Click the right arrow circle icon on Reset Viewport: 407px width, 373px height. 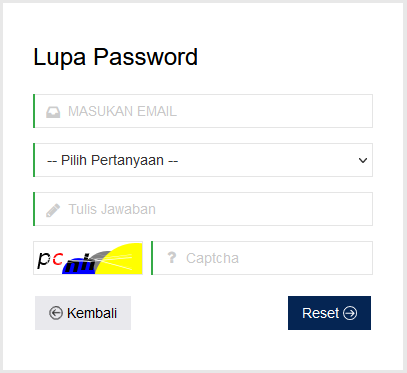pos(350,313)
